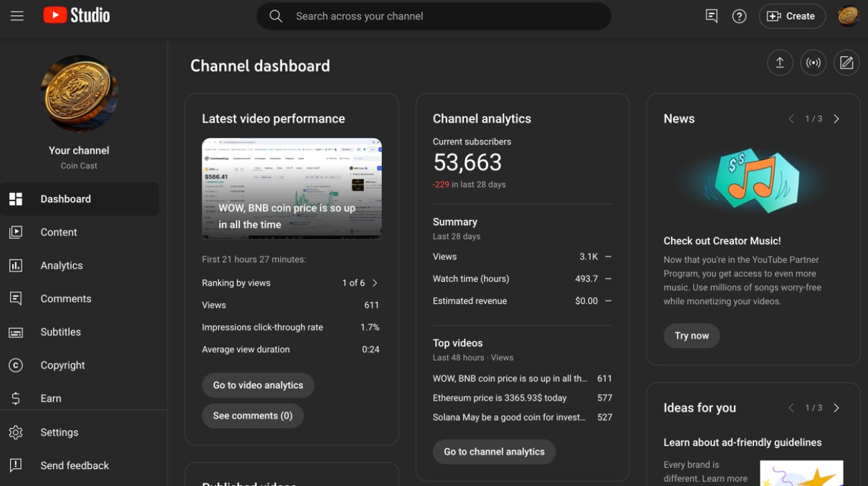Click the Impressions click-through rate 1.7% value
The height and width of the screenshot is (486, 868).
coord(370,327)
